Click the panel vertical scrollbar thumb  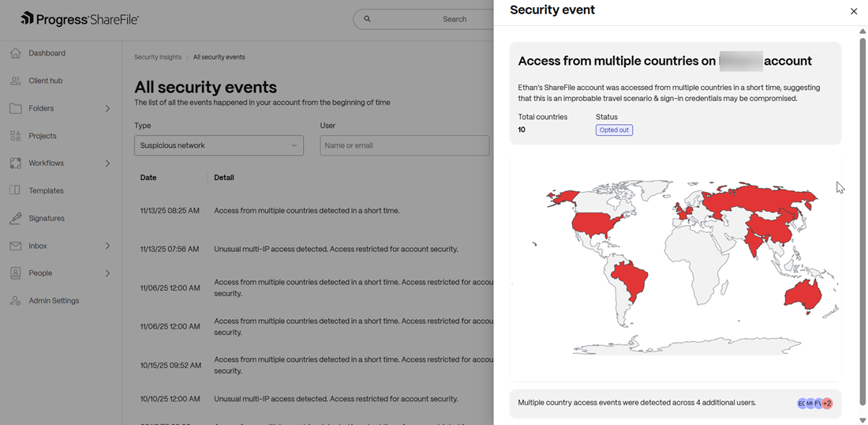(862, 220)
